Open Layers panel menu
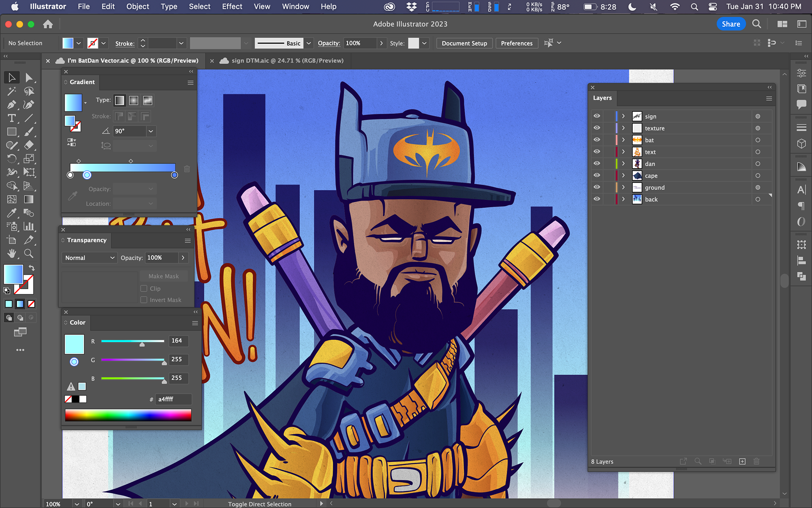The width and height of the screenshot is (812, 508). pos(769,98)
